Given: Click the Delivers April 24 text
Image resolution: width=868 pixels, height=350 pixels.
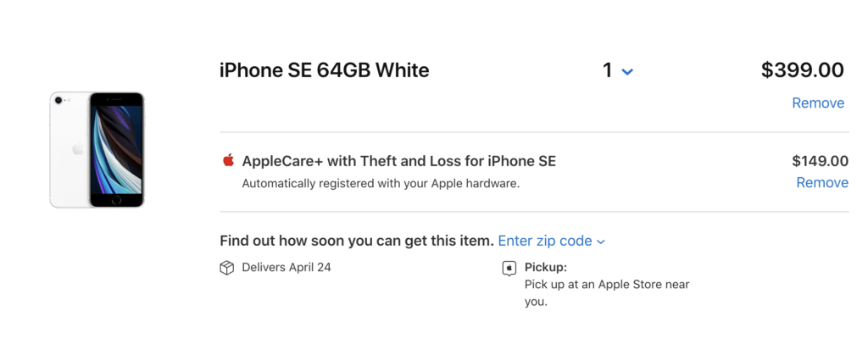Looking at the screenshot, I should pos(286,268).
